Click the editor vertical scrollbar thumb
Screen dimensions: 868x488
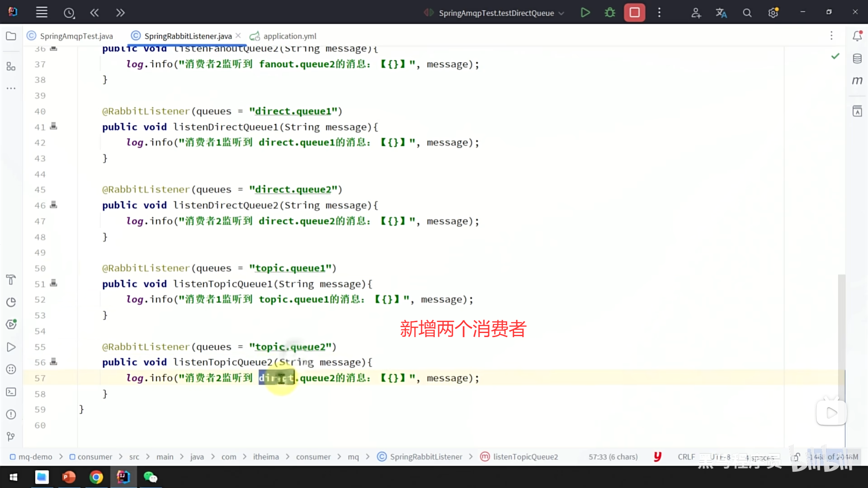click(841, 325)
